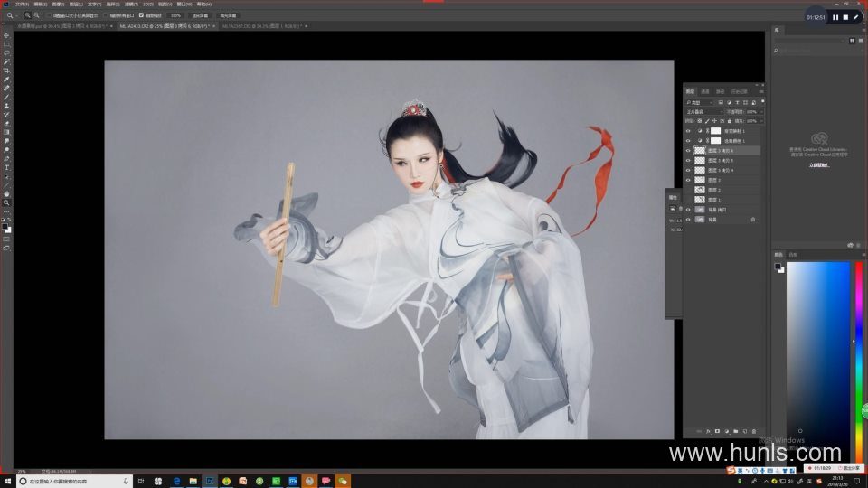Screen dimensions: 868x488
Task: Click the lock all padlock icon in Layers
Action: [729, 120]
